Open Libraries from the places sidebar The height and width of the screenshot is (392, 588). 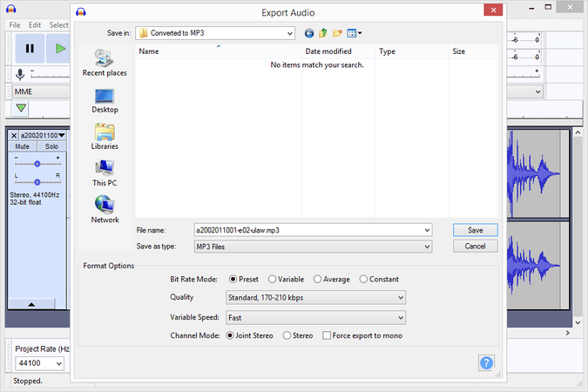point(105,137)
